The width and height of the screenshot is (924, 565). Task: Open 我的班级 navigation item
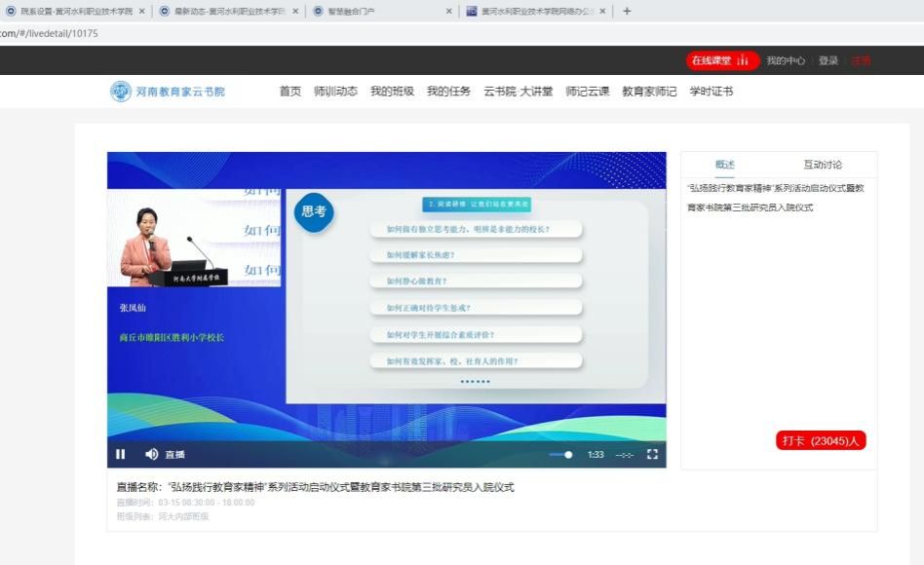click(x=392, y=92)
